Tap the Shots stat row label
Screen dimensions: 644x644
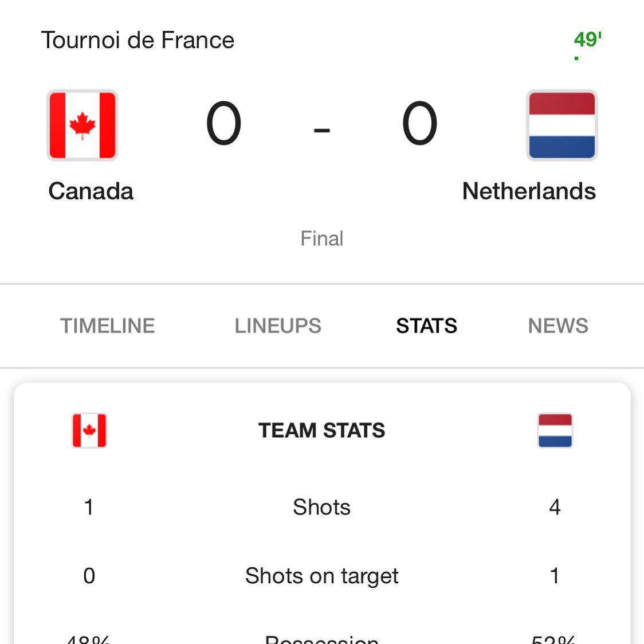pyautogui.click(x=321, y=507)
